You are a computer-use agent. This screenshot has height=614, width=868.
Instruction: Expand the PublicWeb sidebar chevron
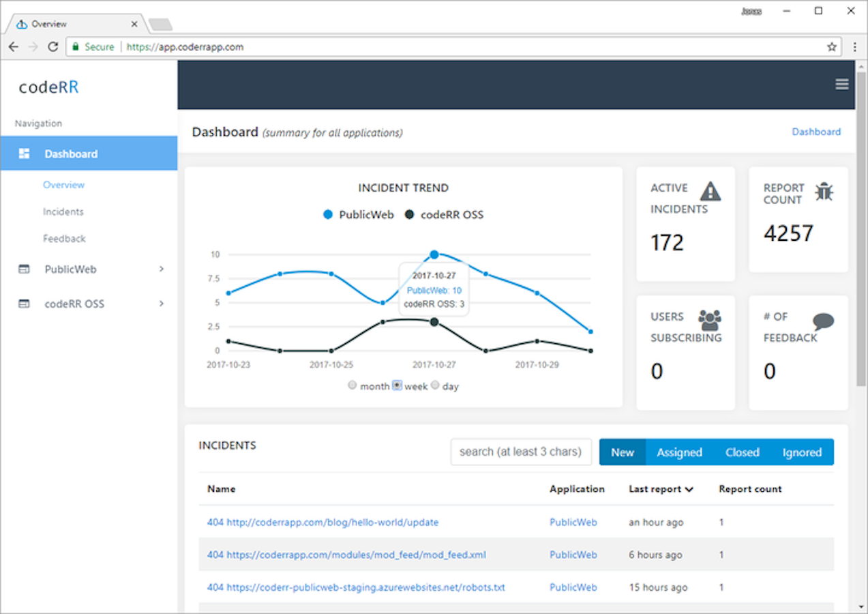[162, 269]
